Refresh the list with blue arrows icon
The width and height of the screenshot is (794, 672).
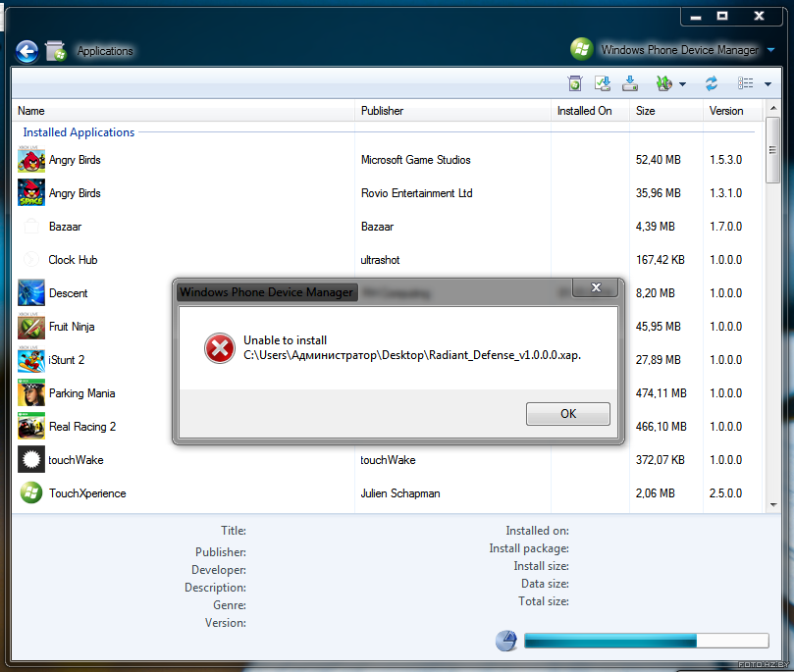(712, 83)
